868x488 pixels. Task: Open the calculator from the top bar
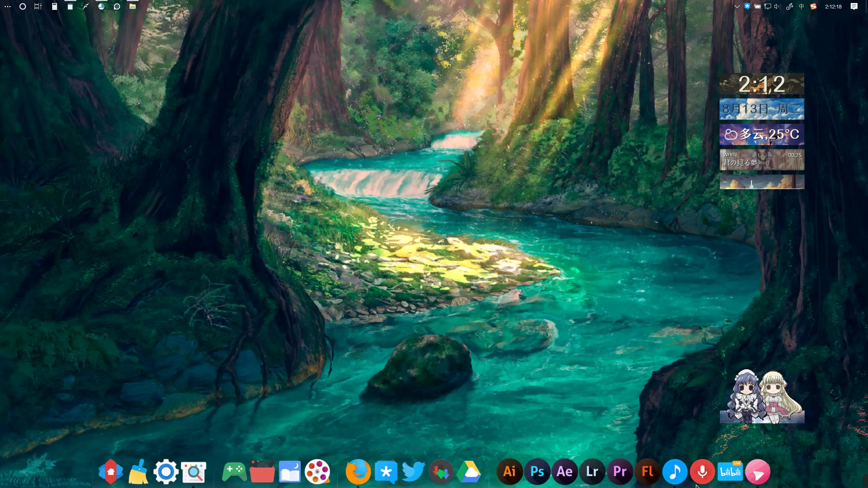click(x=54, y=6)
